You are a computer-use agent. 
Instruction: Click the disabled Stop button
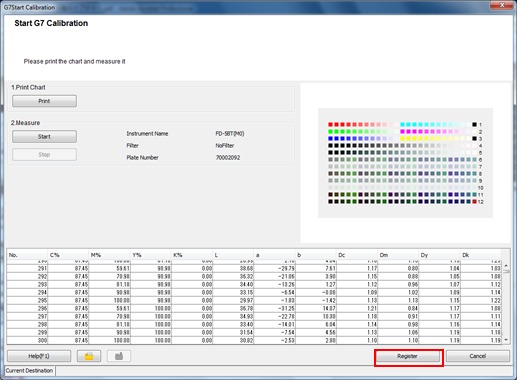click(x=44, y=155)
